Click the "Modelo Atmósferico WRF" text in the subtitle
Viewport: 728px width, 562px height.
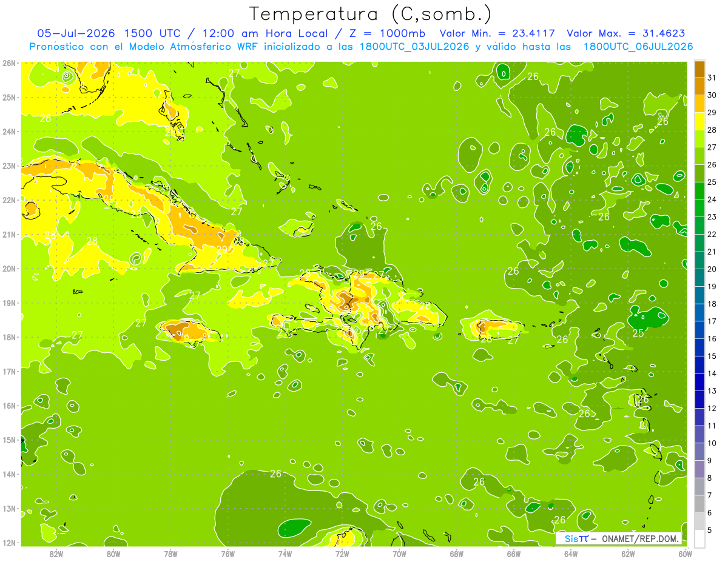pos(194,47)
